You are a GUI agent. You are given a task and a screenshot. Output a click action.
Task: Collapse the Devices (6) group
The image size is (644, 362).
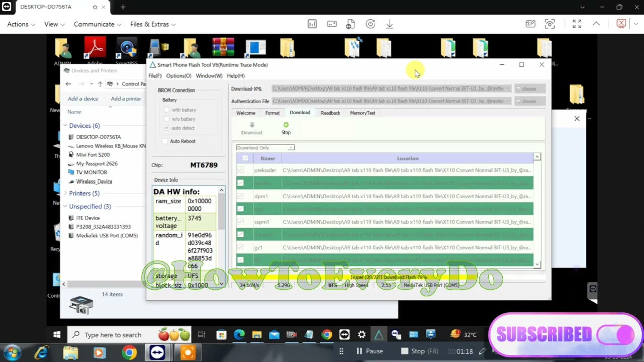tap(65, 126)
